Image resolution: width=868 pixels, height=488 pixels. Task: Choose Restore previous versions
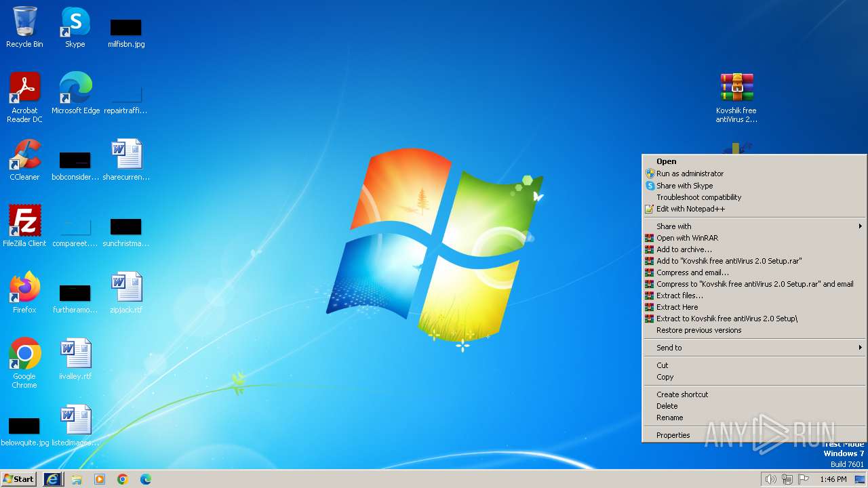click(x=754, y=330)
